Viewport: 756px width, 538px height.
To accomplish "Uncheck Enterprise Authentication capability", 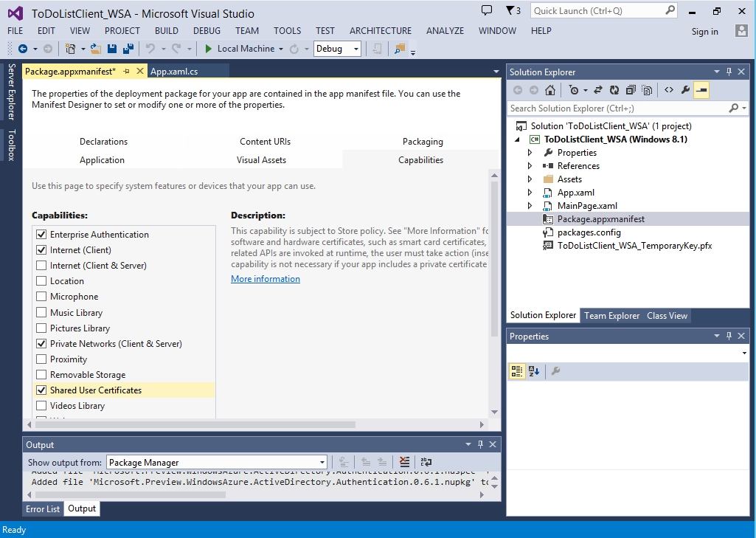I will [41, 235].
